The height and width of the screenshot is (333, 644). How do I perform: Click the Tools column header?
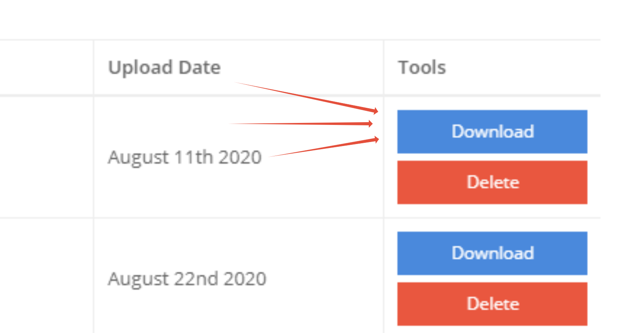click(x=422, y=67)
